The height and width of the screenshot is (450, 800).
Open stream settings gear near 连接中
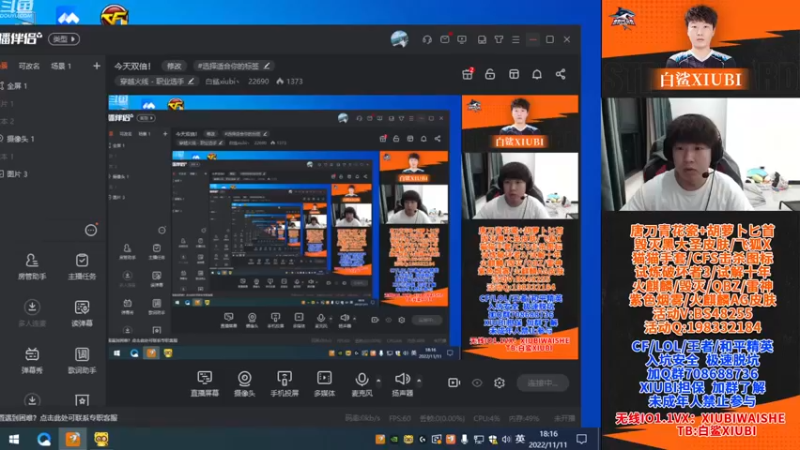499,383
